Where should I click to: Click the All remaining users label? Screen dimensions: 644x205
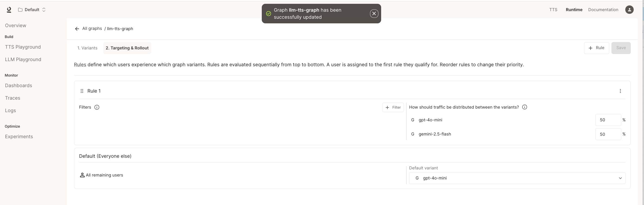[104, 175]
